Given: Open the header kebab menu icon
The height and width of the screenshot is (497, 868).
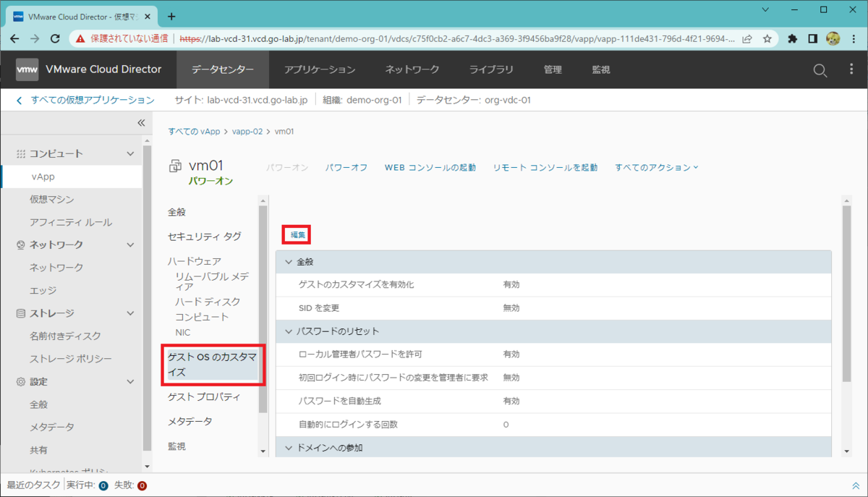Looking at the screenshot, I should [851, 69].
